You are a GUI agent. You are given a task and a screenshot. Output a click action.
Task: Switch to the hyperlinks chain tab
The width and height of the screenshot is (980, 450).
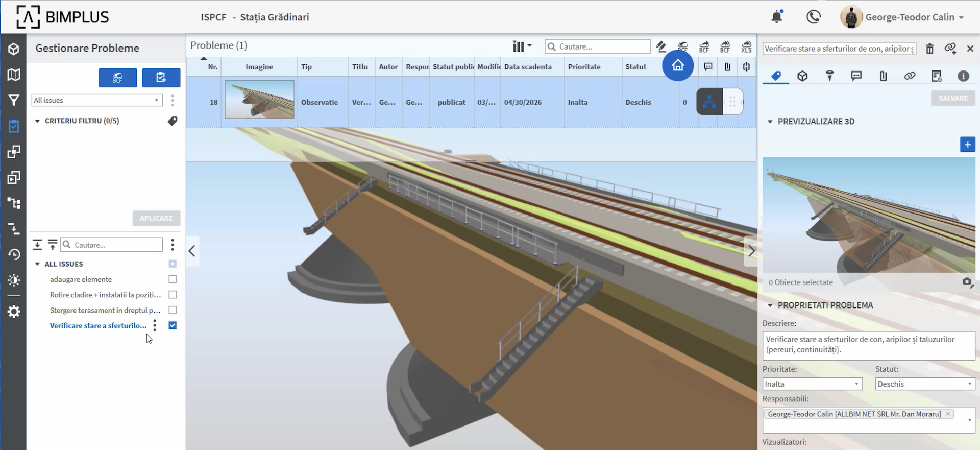coord(910,76)
